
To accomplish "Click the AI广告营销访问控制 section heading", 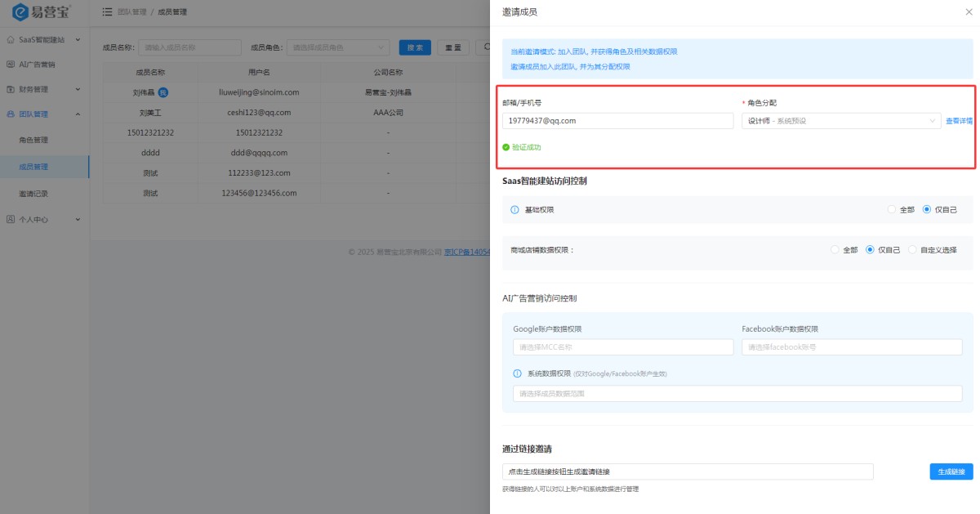I will click(539, 298).
